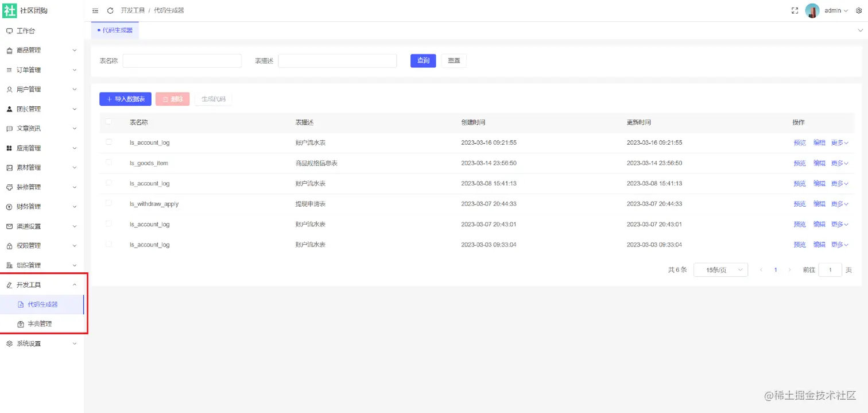Select page 1 in pagination
Viewport: 868px width, 413px height.
pyautogui.click(x=776, y=270)
